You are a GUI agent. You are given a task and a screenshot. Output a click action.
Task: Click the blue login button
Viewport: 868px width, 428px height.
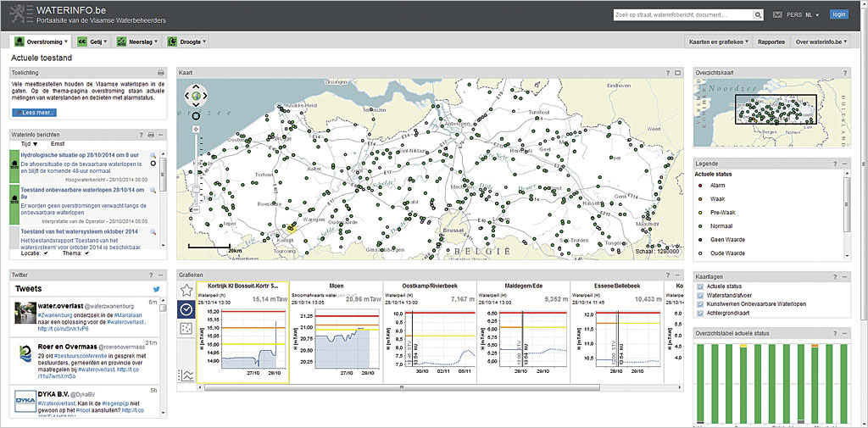838,15
